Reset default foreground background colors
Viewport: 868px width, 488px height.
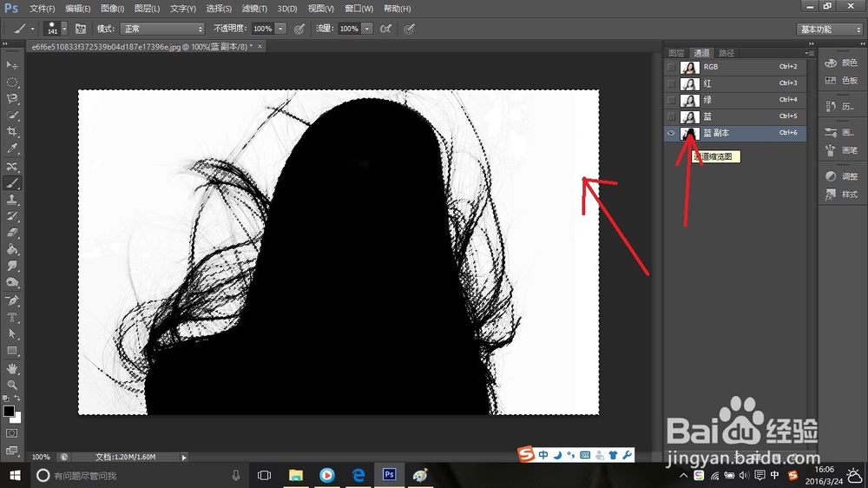(x=5, y=399)
